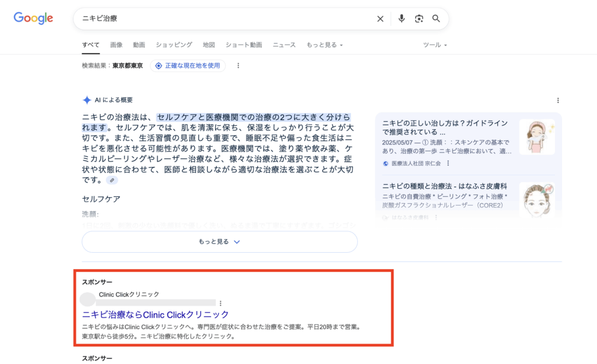This screenshot has height=364, width=597.
Task: Click the Google logo
Action: (x=33, y=18)
